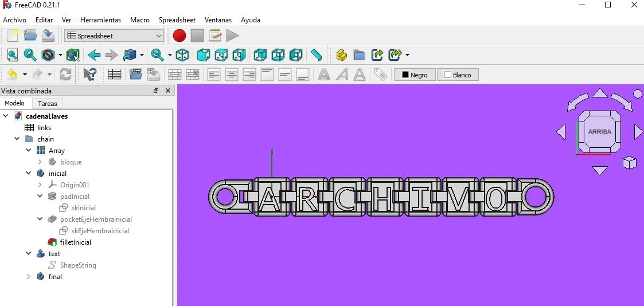644x306 pixels.
Task: Open navigation cube mini-cube menu
Action: click(629, 163)
